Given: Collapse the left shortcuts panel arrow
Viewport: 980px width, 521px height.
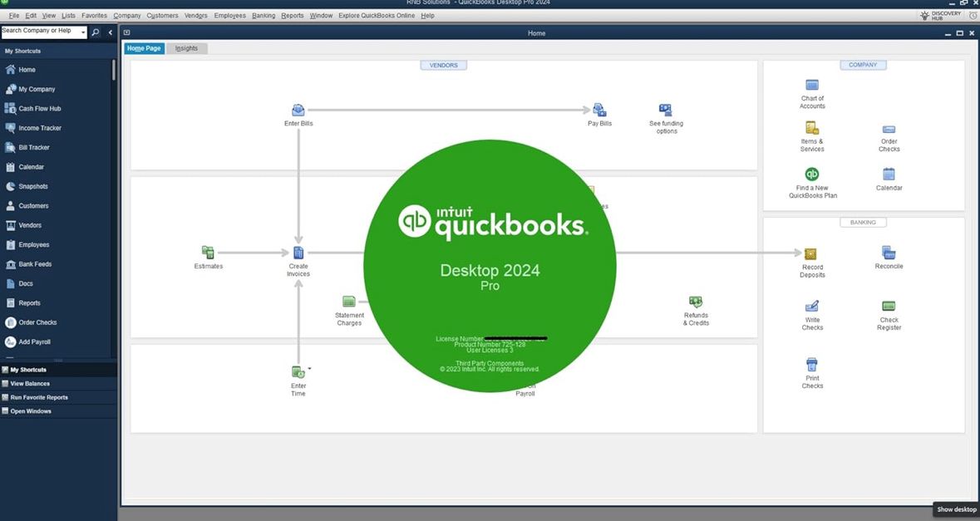Looking at the screenshot, I should tap(111, 32).
